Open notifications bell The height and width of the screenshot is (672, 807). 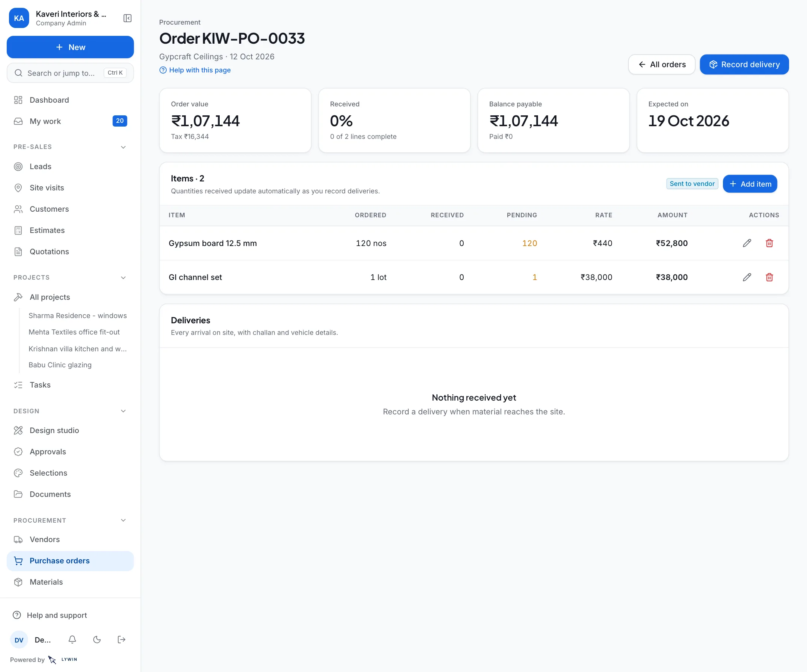[72, 640]
